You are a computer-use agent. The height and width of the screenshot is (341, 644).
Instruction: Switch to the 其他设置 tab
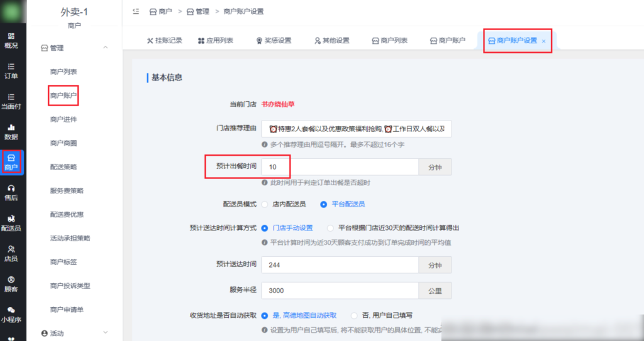pyautogui.click(x=332, y=41)
